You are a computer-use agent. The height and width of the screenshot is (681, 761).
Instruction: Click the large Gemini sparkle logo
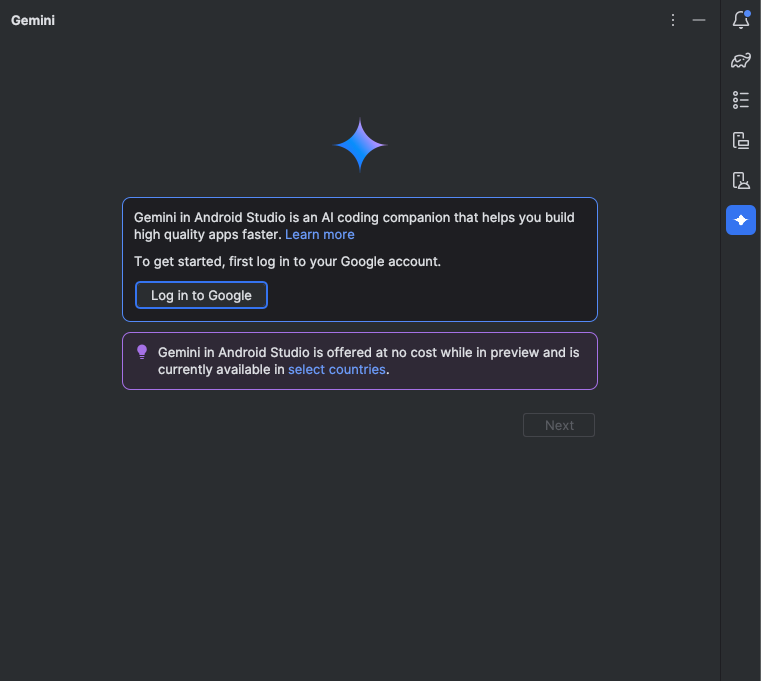coord(360,145)
